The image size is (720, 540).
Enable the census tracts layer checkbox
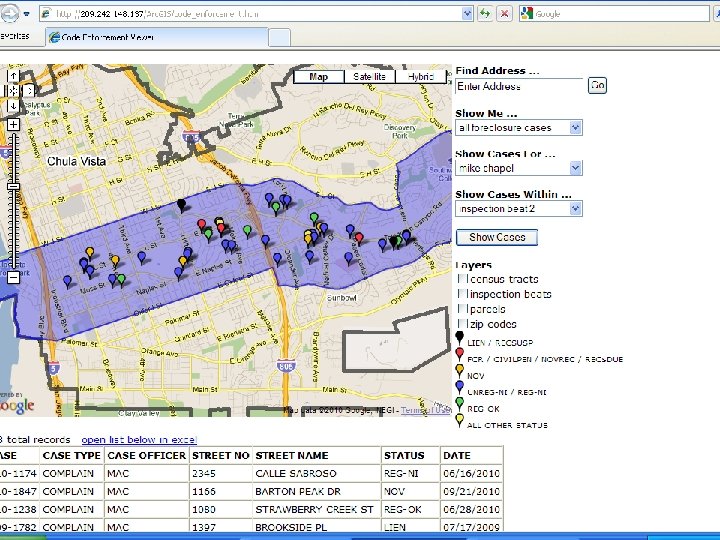pyautogui.click(x=461, y=280)
